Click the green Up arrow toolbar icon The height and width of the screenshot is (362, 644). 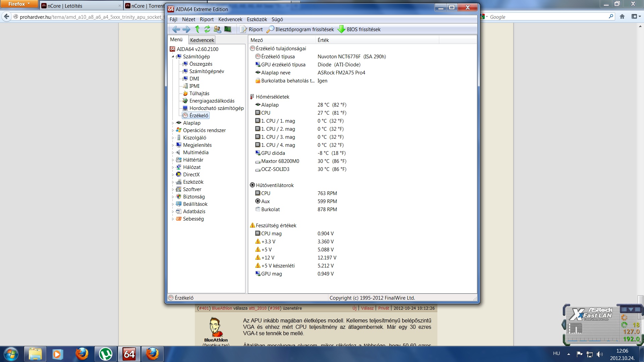(197, 29)
